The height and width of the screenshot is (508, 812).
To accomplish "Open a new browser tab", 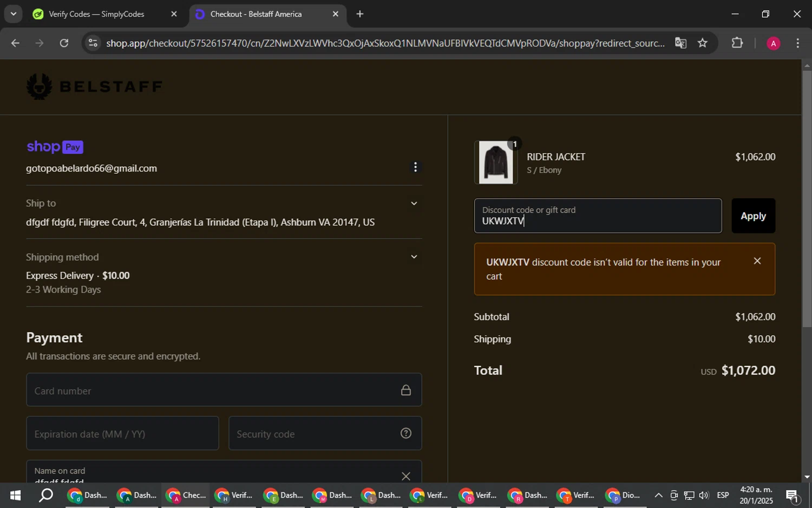I will click(x=360, y=14).
